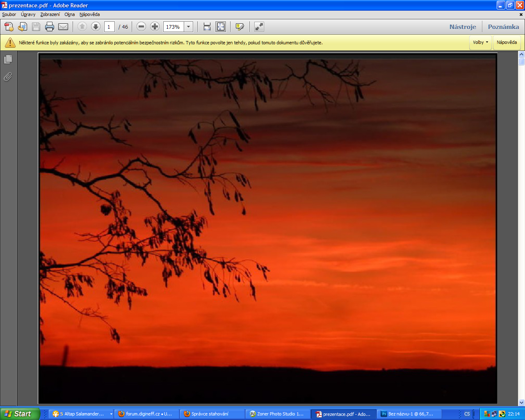Image resolution: width=525 pixels, height=420 pixels.
Task: Click the Nástroje pane button
Action: click(x=463, y=27)
